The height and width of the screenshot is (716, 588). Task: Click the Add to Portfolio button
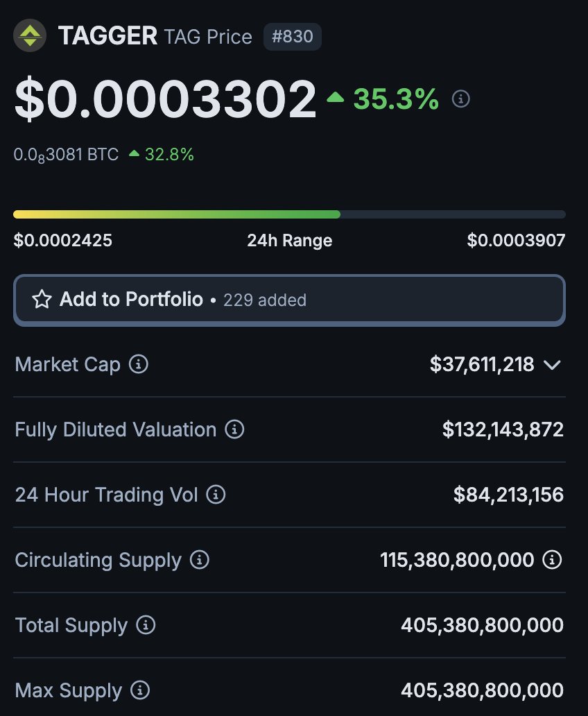(x=289, y=300)
